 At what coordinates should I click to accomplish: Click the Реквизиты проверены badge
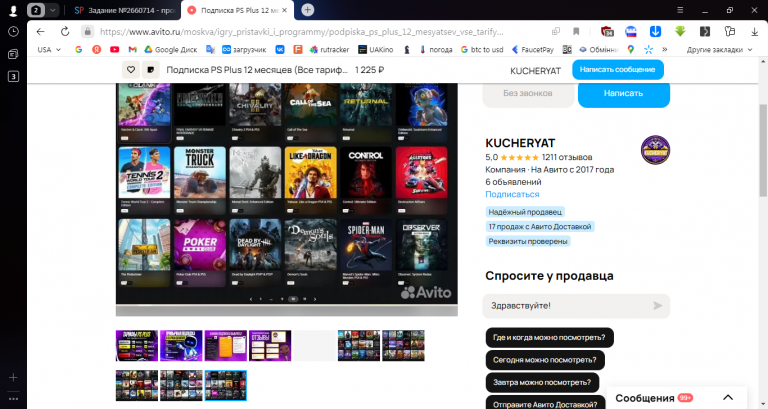(528, 241)
